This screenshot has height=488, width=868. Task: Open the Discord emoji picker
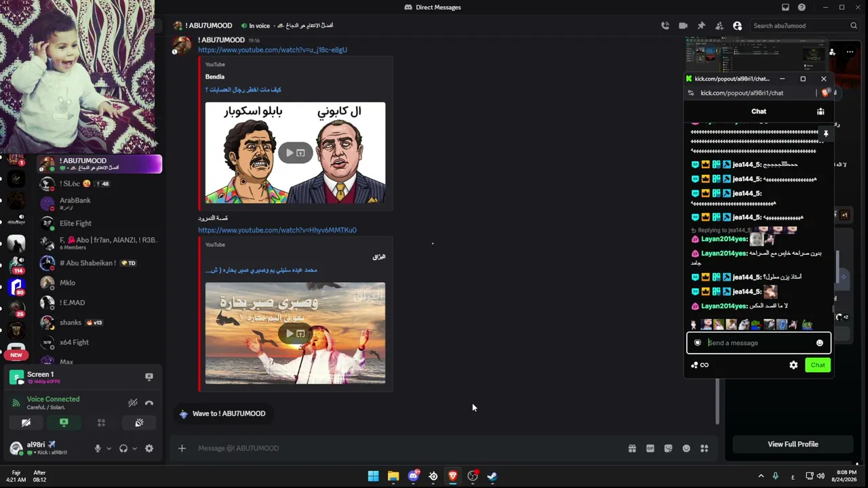click(686, 448)
